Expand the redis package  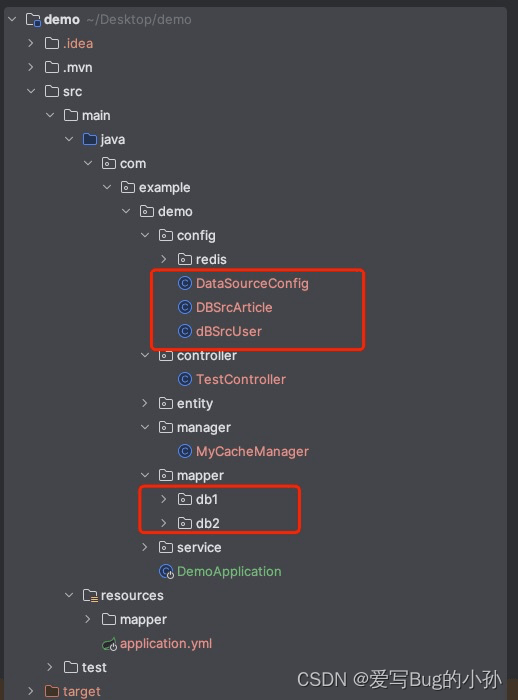pyautogui.click(x=163, y=259)
